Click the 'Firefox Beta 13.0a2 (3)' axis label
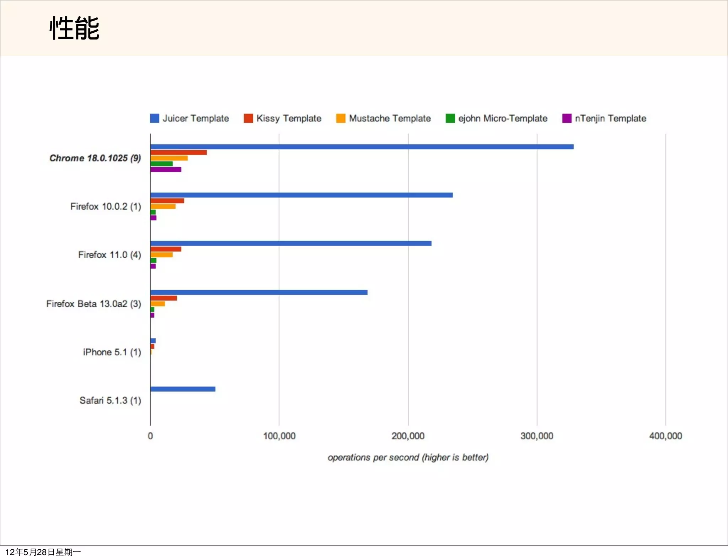Viewport: 728px width, 560px height. [x=93, y=304]
